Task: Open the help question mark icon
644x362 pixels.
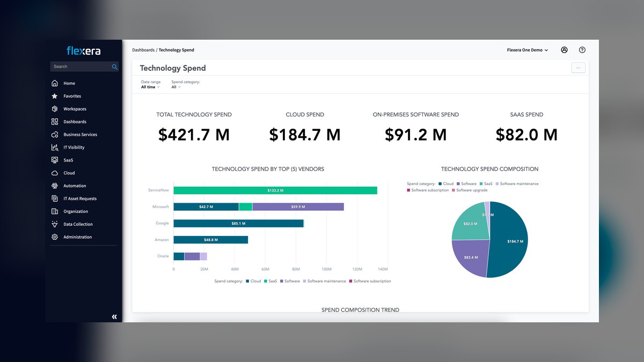Action: pos(582,50)
